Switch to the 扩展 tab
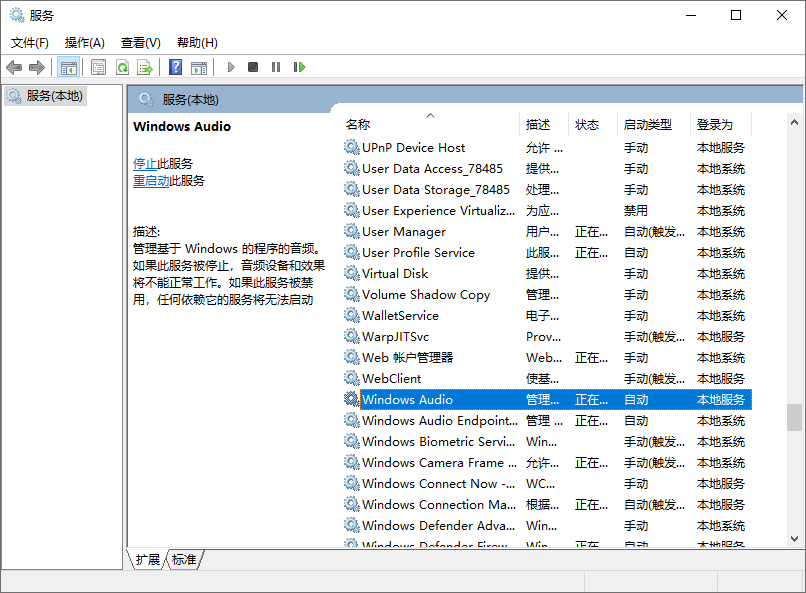The image size is (806, 593). click(x=148, y=560)
